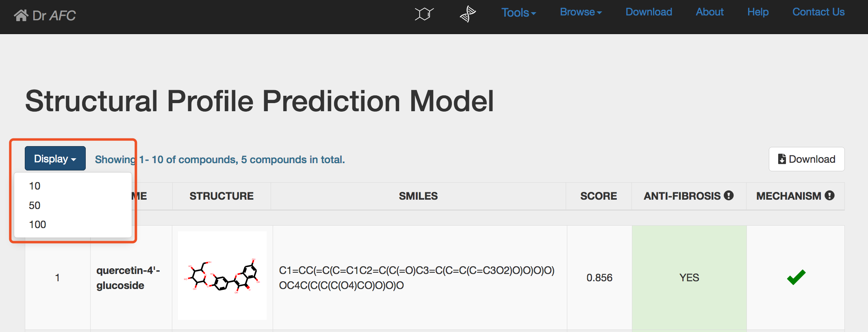868x332 pixels.
Task: Click the home icon beside Dr AFC
Action: (x=21, y=15)
